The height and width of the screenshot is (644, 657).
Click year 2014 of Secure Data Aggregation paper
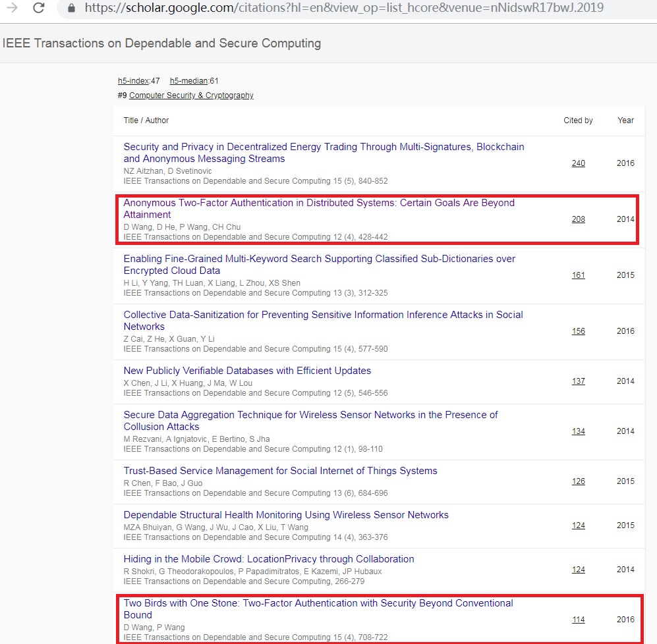click(x=625, y=431)
